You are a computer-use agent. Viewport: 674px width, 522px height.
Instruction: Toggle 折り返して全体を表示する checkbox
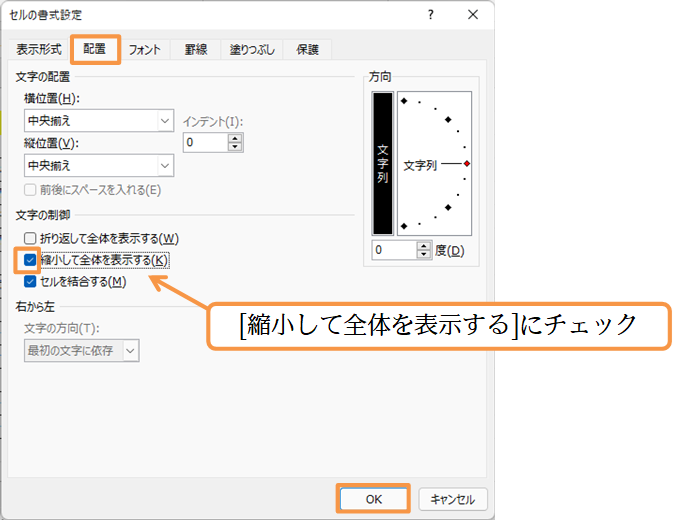pos(30,238)
